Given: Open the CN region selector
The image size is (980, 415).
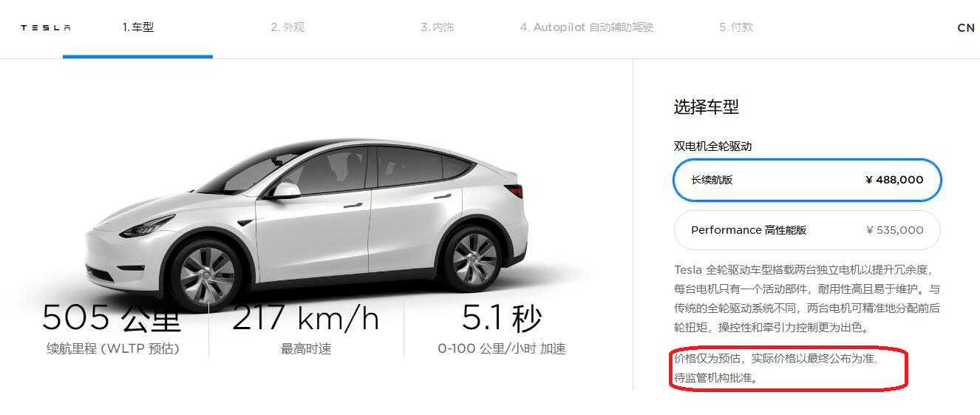Looking at the screenshot, I should 965,27.
